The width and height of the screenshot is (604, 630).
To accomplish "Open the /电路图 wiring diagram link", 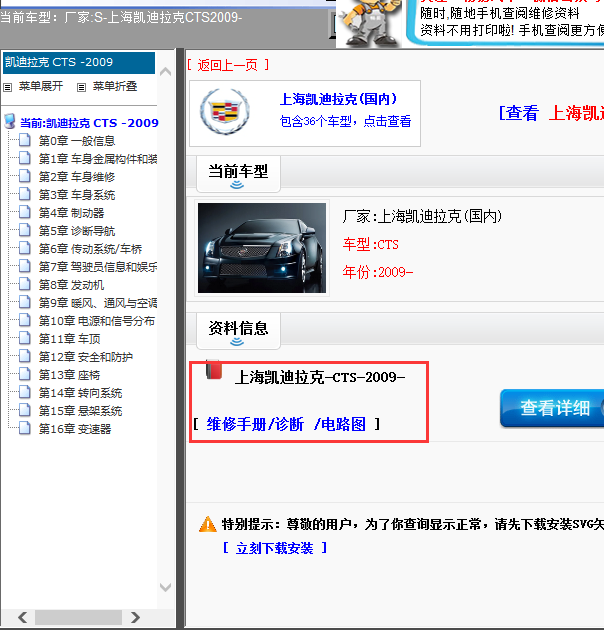I will coord(340,424).
